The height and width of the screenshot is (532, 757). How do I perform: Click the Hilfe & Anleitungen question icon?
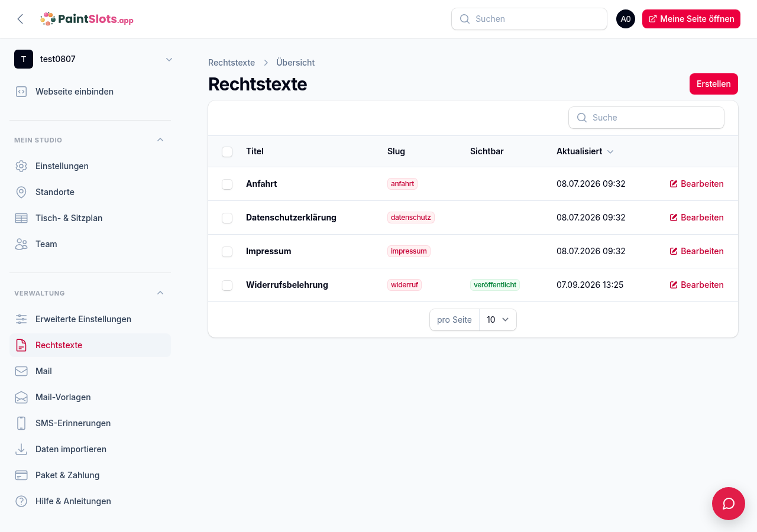pyautogui.click(x=21, y=501)
